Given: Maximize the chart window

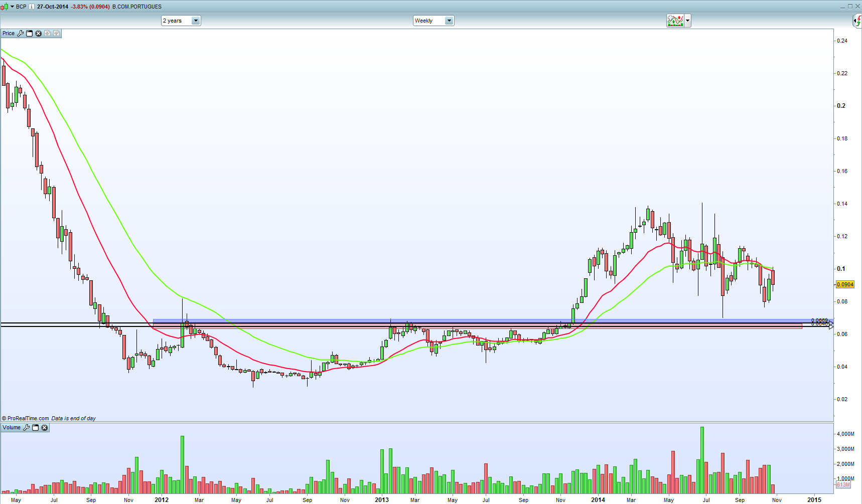Looking at the screenshot, I should [850, 7].
